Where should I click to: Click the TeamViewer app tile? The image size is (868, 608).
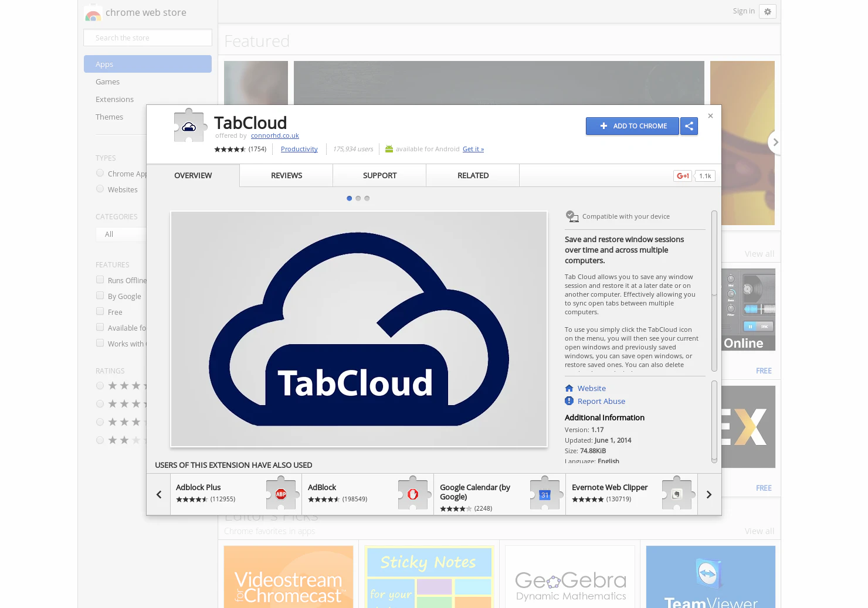(711, 577)
